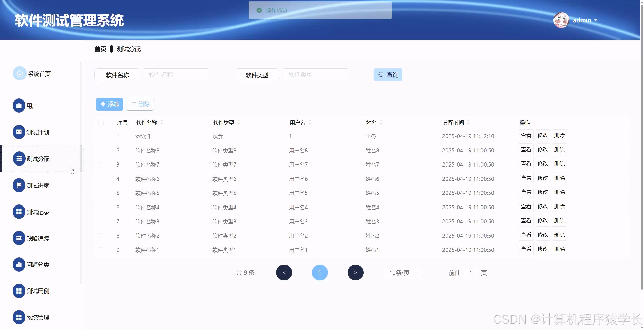Check the row for 软件名称2
The image size is (644, 330).
click(x=100, y=236)
